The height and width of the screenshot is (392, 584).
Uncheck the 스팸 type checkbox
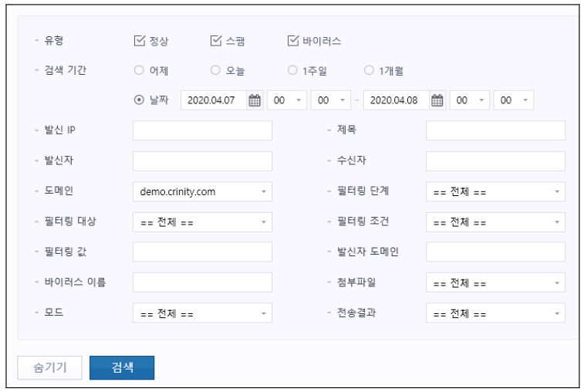pos(216,41)
